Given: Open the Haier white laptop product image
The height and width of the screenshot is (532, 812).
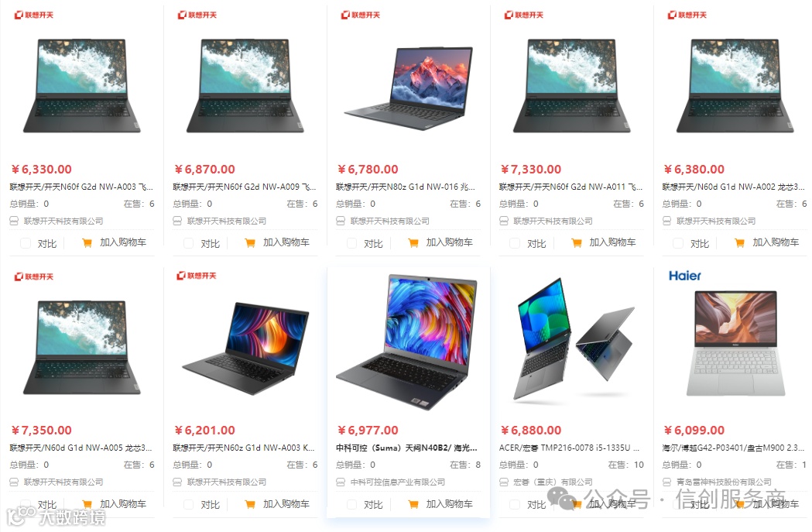Looking at the screenshot, I should (x=735, y=343).
